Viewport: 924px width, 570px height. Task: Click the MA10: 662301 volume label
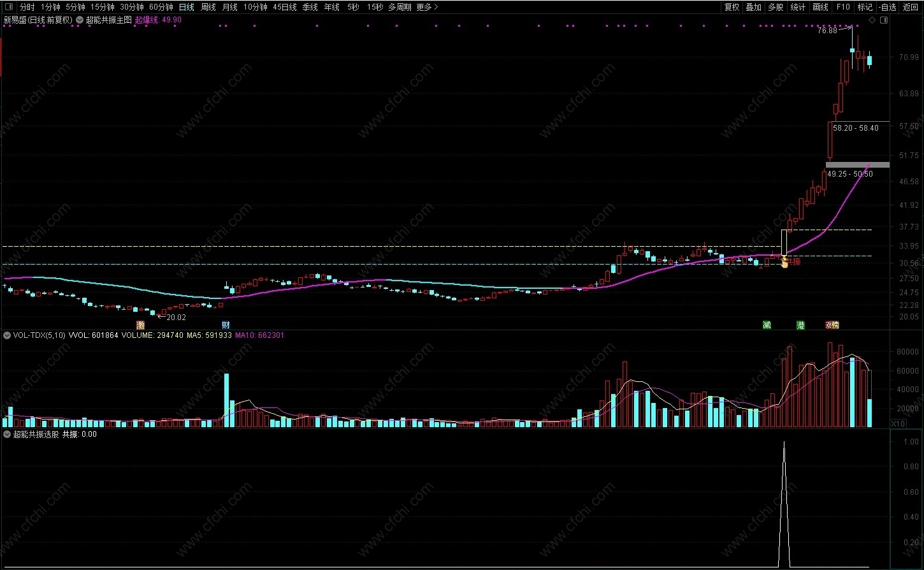pyautogui.click(x=260, y=335)
